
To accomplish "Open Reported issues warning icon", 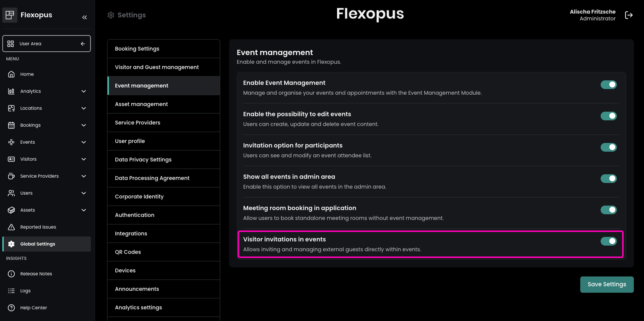I will click(x=11, y=227).
